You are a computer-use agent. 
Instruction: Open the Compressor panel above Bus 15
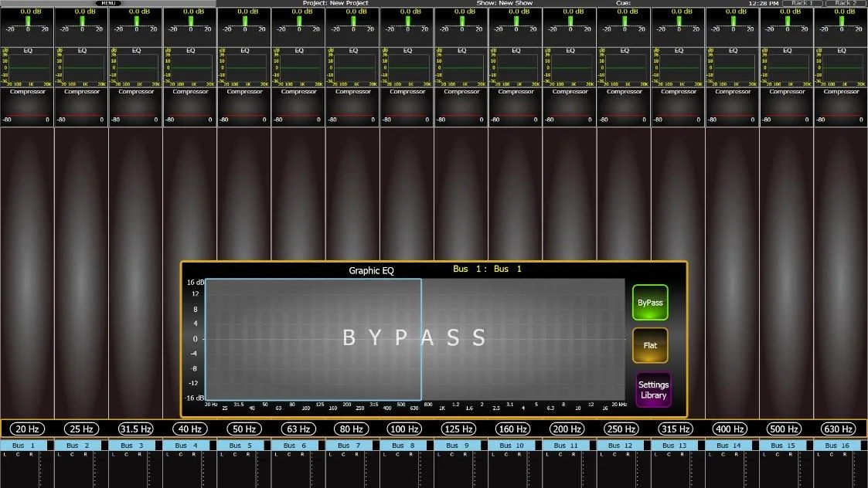point(787,107)
